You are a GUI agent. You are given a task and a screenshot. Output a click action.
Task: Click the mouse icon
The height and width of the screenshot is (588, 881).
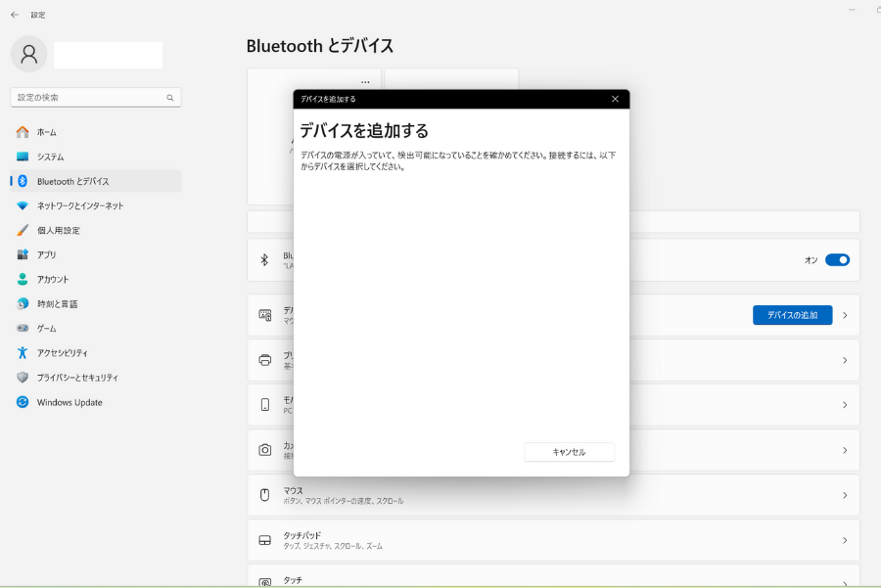(x=264, y=495)
